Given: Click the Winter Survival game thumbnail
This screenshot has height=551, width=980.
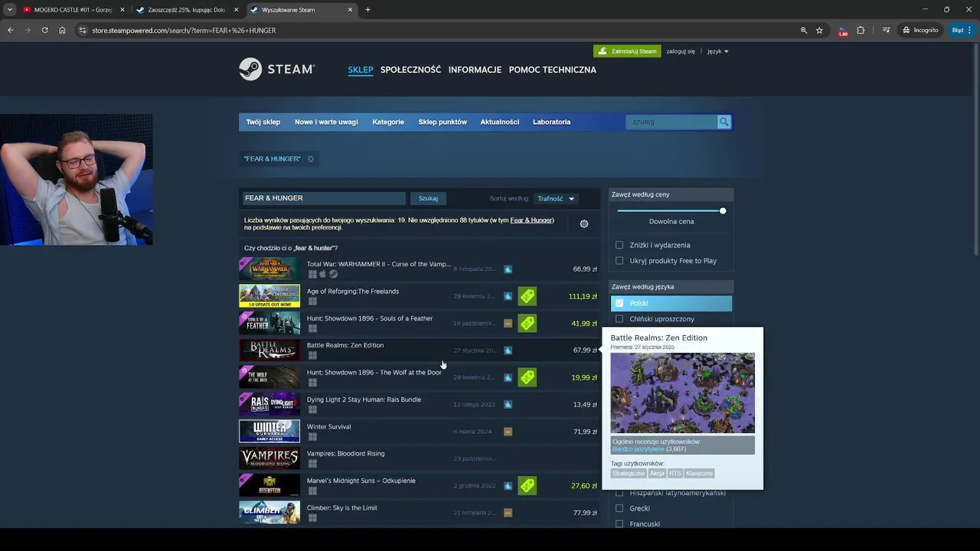Looking at the screenshot, I should (x=269, y=431).
